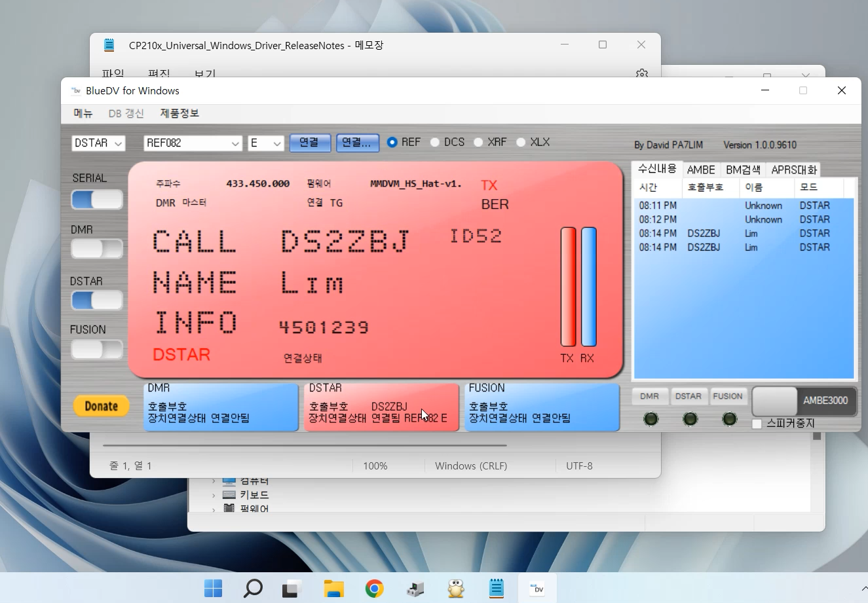Click firmware text MMDVM_HS_Hat-v1.

(416, 184)
